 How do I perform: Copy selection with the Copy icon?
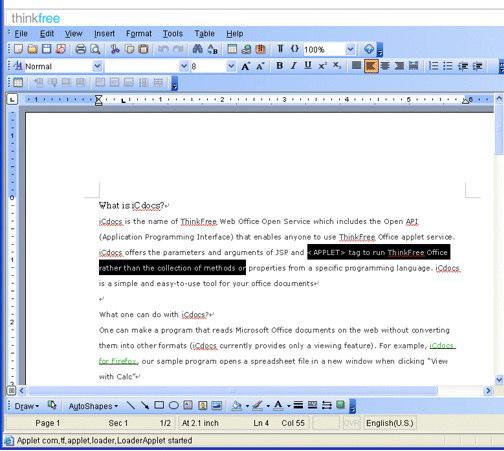coord(129,49)
